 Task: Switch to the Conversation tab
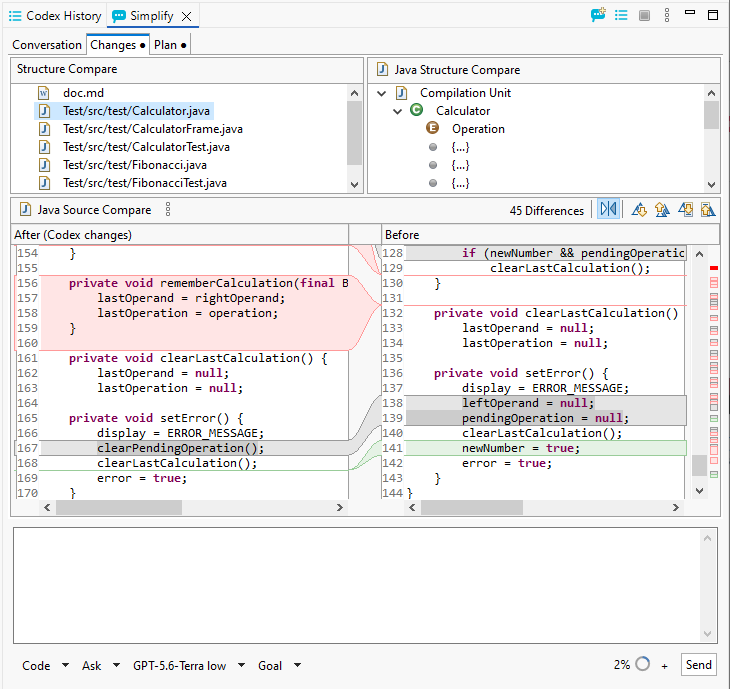point(47,45)
